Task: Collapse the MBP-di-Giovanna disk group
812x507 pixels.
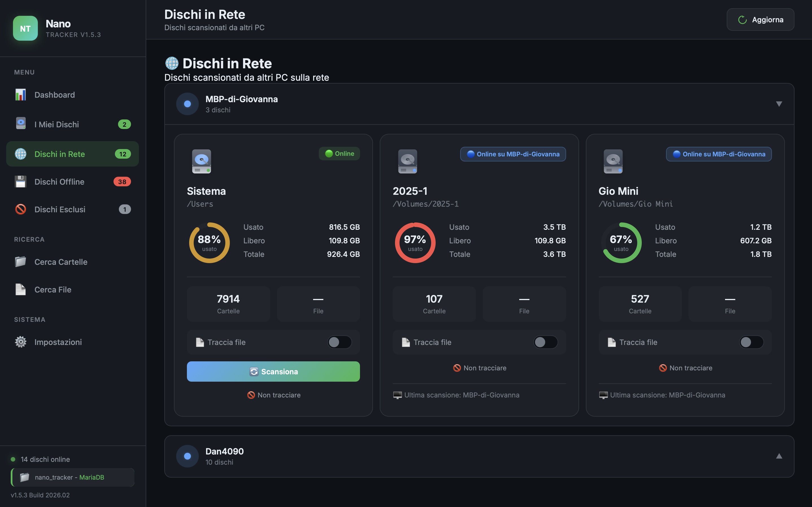Action: pyautogui.click(x=779, y=104)
